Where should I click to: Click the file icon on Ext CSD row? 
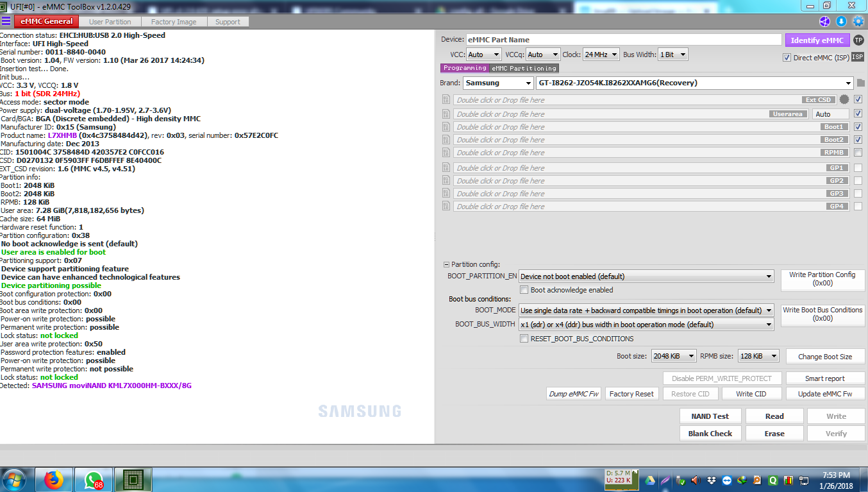446,99
